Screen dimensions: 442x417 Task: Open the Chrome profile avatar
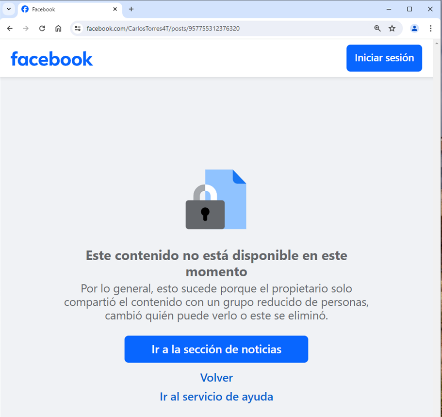tap(414, 28)
